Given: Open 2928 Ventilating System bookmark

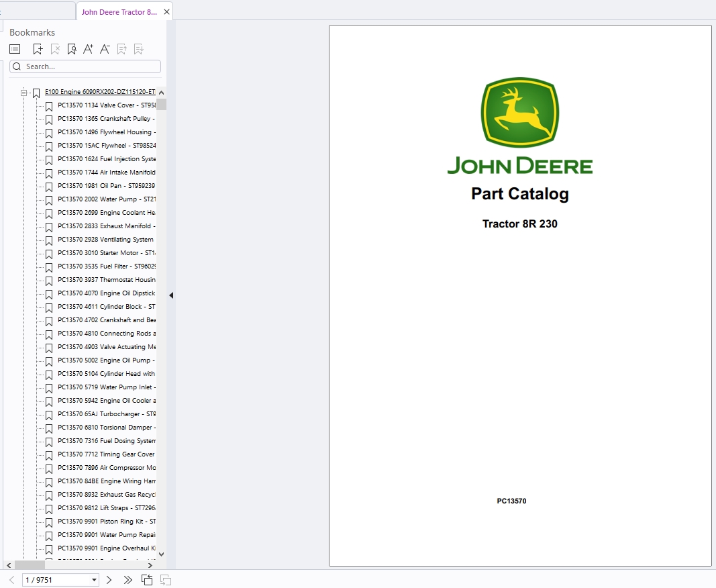Looking at the screenshot, I should coord(105,240).
